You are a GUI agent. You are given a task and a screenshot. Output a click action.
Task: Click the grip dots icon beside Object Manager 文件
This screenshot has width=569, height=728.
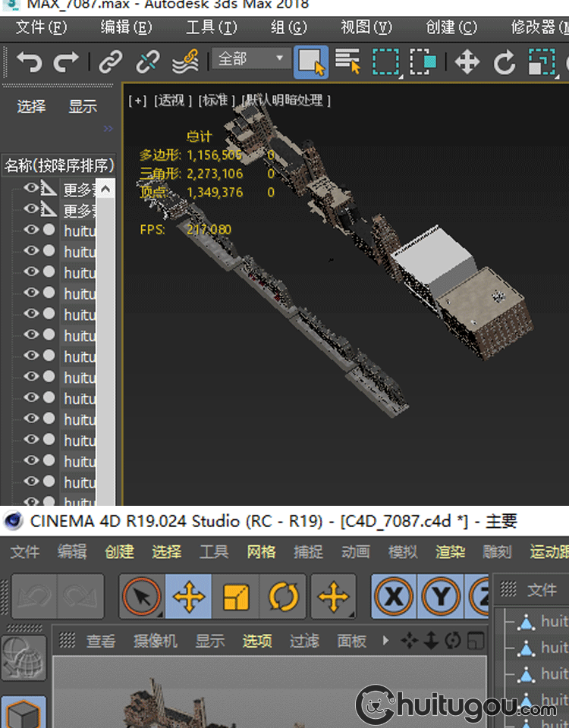tap(508, 589)
